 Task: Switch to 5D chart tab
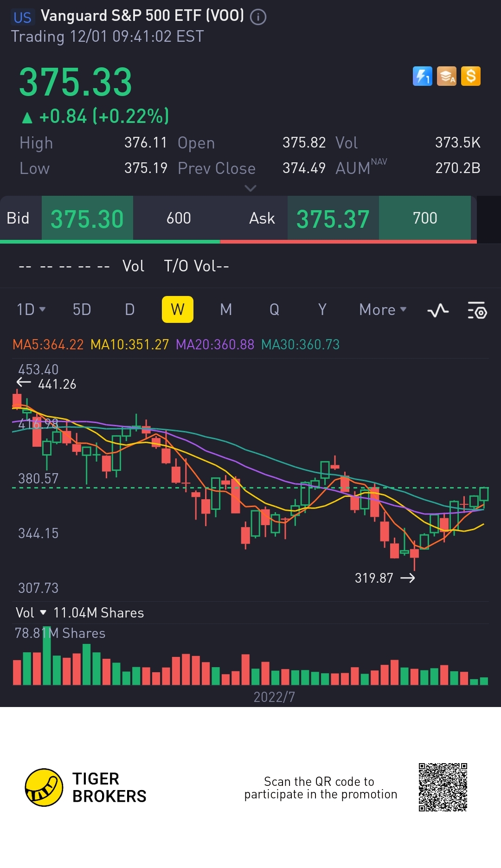[82, 309]
